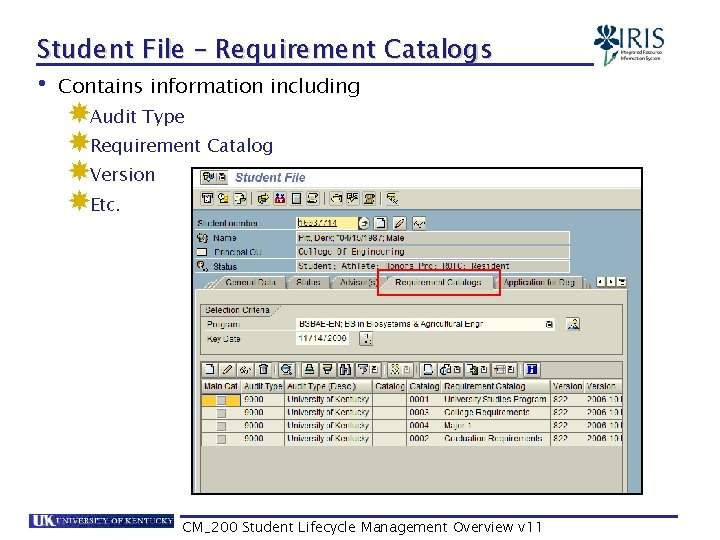Open the Status tab
The height and width of the screenshot is (540, 720).
click(308, 282)
